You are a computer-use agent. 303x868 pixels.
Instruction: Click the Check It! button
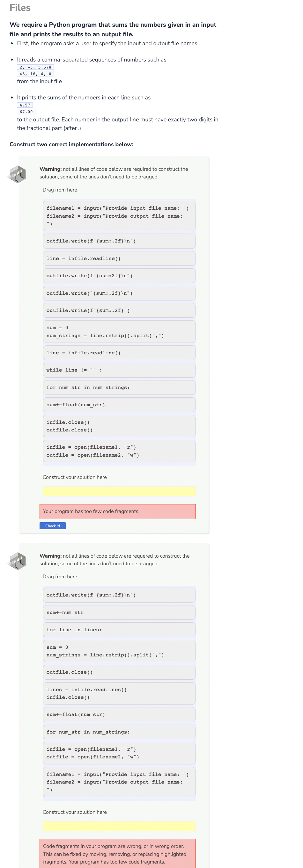[53, 526]
